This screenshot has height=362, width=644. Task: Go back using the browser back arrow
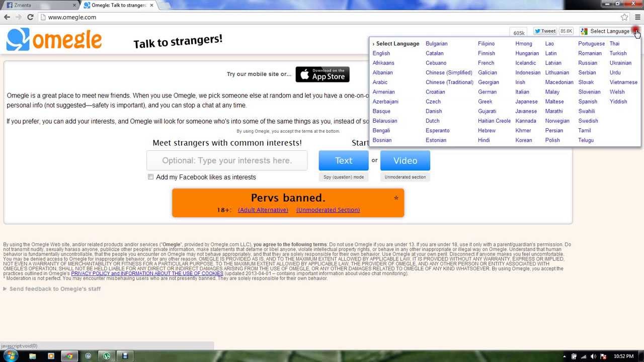(7, 17)
